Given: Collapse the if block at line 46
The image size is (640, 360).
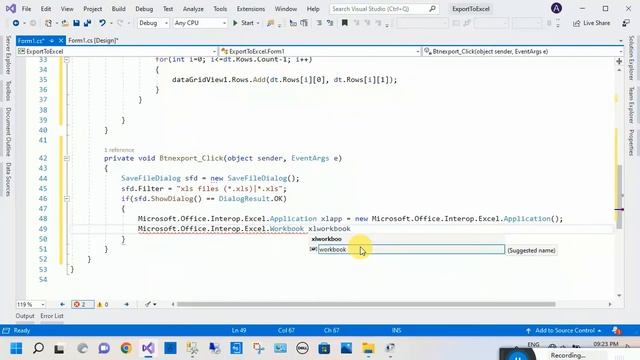Looking at the screenshot, I should click(x=67, y=199).
